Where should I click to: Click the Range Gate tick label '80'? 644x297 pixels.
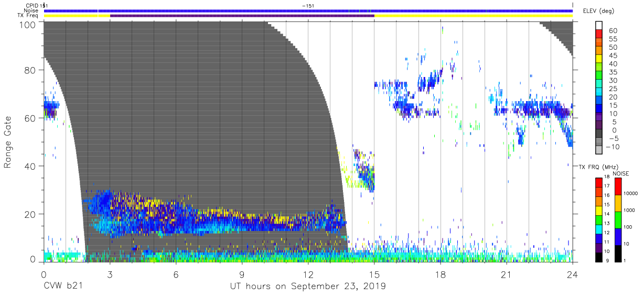(31, 70)
